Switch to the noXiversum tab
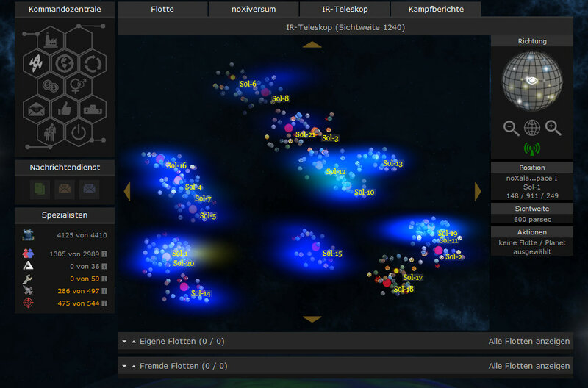This screenshot has height=388, width=588. [254, 9]
